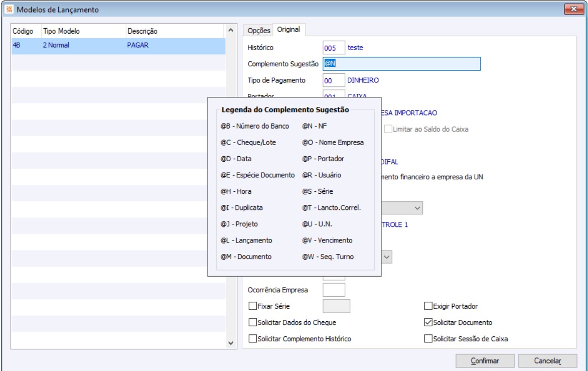Click the '@U - U.N.' legend entry
588x371 pixels.
317,224
